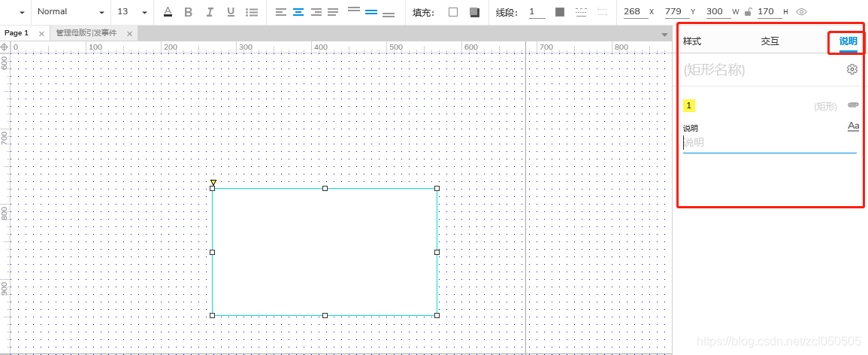The image size is (868, 355).
Task: Align text to top vertically
Action: [354, 10]
